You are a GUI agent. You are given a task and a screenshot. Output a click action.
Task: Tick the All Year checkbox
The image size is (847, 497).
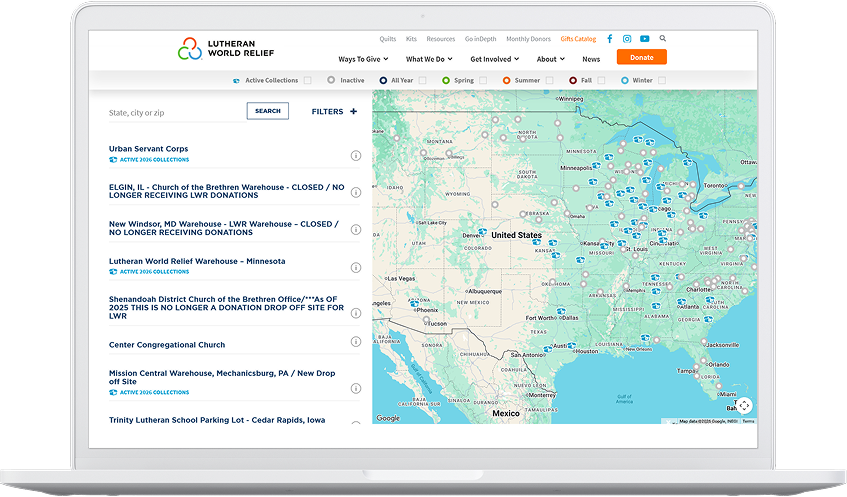click(x=422, y=80)
